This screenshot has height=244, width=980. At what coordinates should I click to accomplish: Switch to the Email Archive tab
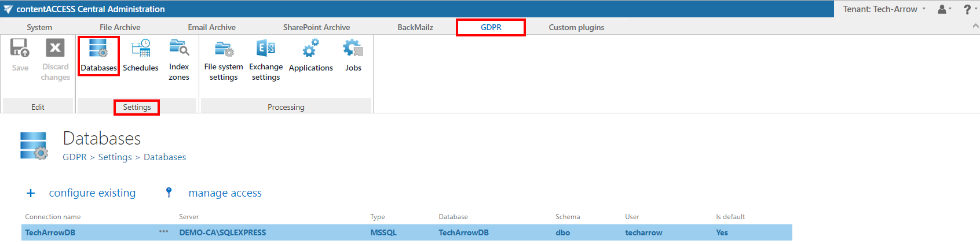pos(211,27)
